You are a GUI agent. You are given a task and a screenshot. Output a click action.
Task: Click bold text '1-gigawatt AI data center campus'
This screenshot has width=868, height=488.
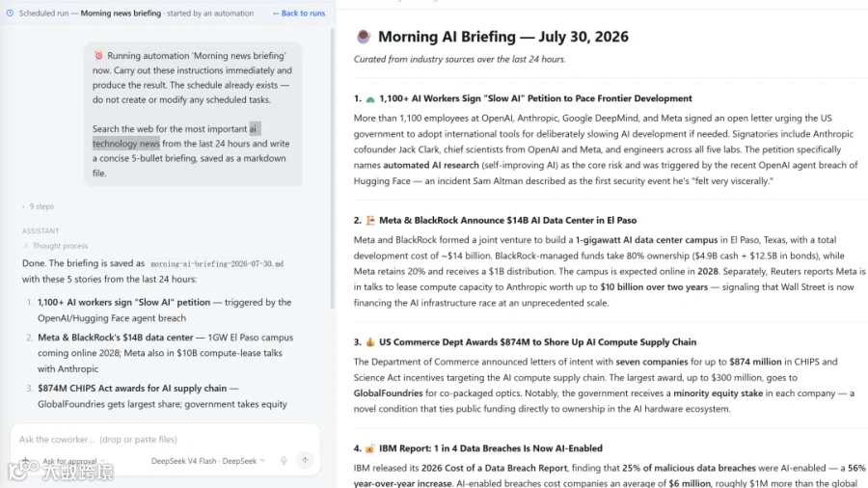pyautogui.click(x=646, y=239)
